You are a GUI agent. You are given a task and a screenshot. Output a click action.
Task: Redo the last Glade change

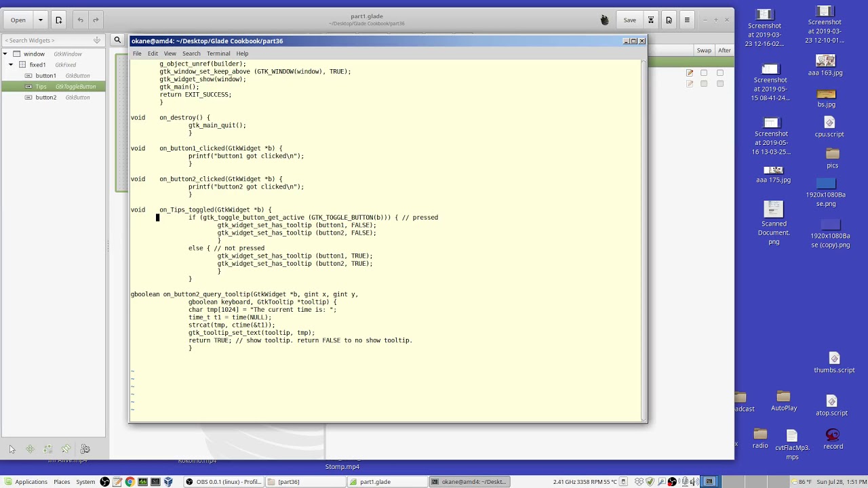click(96, 20)
